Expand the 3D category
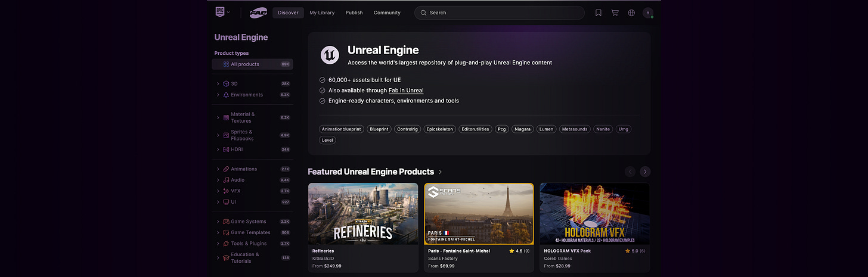The width and height of the screenshot is (868, 277). coord(218,84)
